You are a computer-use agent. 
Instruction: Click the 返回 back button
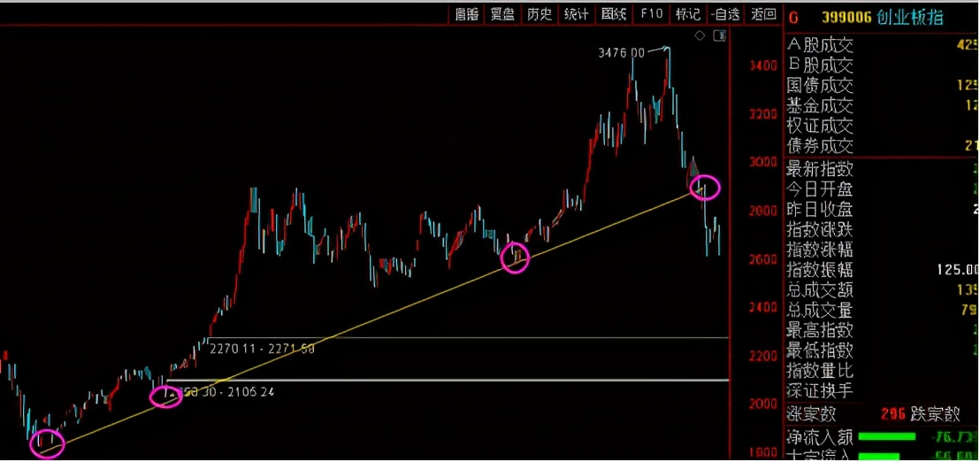pyautogui.click(x=763, y=14)
